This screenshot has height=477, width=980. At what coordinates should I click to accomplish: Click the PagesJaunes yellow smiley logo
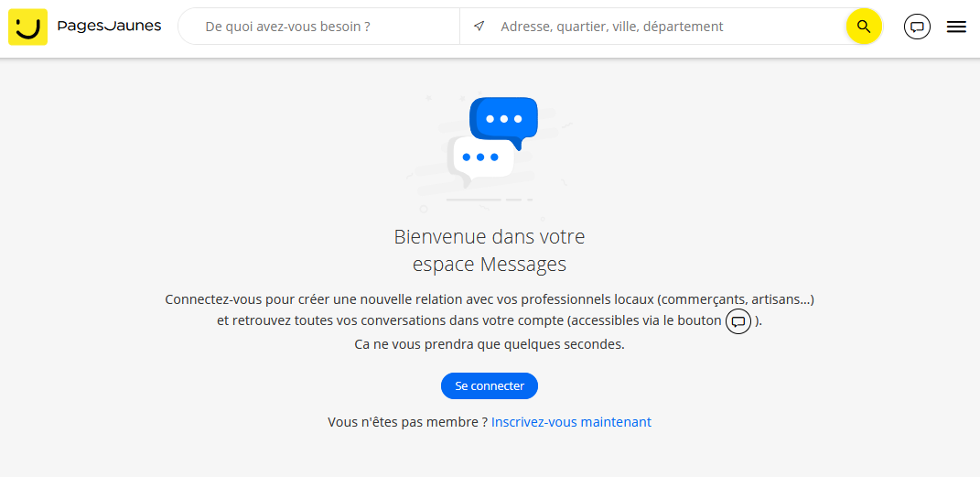tap(27, 27)
